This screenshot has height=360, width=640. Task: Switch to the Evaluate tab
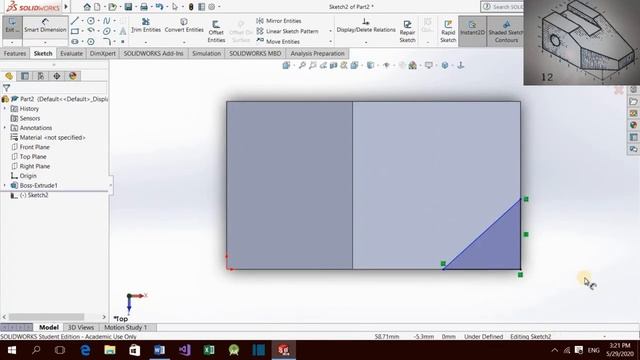coord(71,53)
